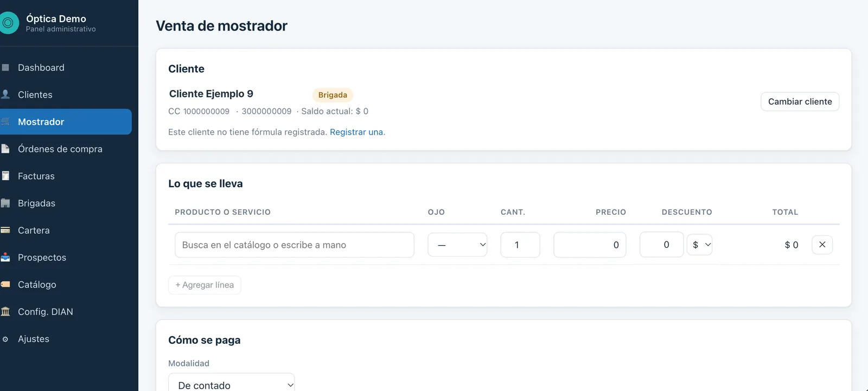Open the Dashboard menu item

click(66, 68)
